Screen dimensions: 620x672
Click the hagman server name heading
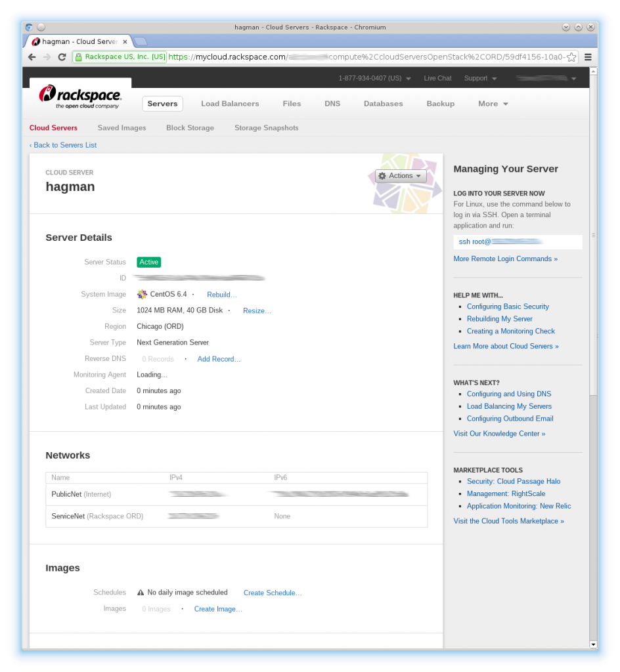pyautogui.click(x=70, y=187)
